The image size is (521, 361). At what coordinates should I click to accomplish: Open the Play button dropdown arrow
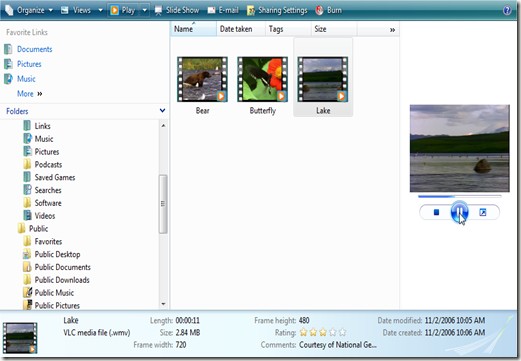click(x=145, y=10)
